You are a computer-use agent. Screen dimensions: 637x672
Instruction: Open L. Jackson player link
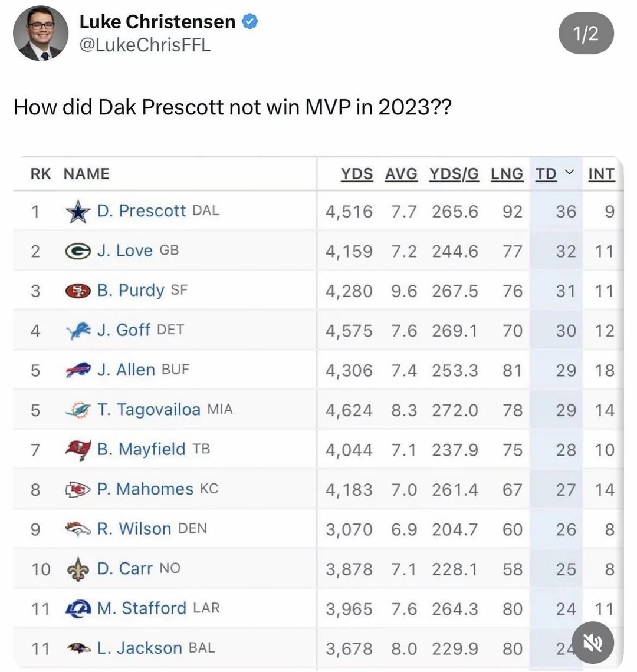point(140,648)
